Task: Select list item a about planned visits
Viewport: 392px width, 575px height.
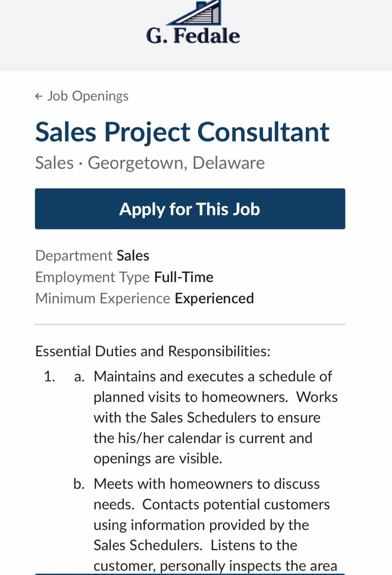Action: coord(216,416)
